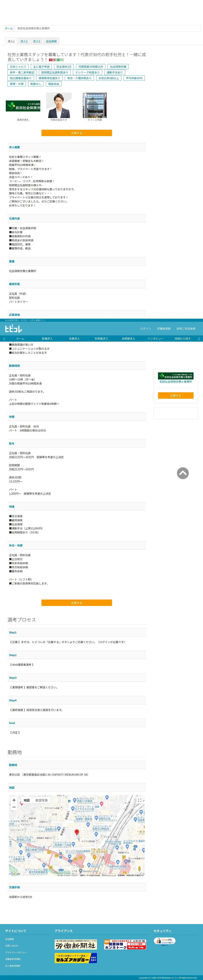Select the Street View pegman icon
Viewport: 203px width, 980px height.
tap(139, 869)
